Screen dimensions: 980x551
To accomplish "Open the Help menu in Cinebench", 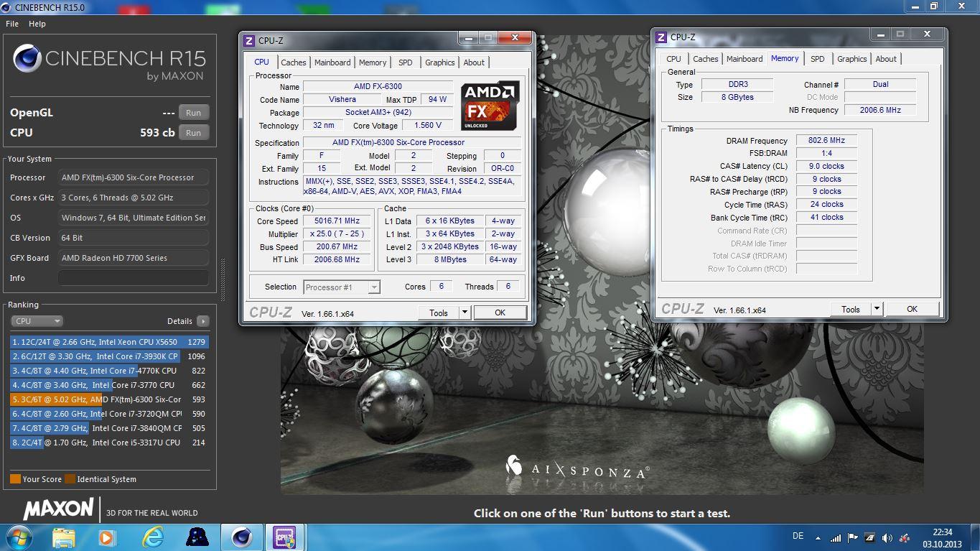I will pos(37,24).
